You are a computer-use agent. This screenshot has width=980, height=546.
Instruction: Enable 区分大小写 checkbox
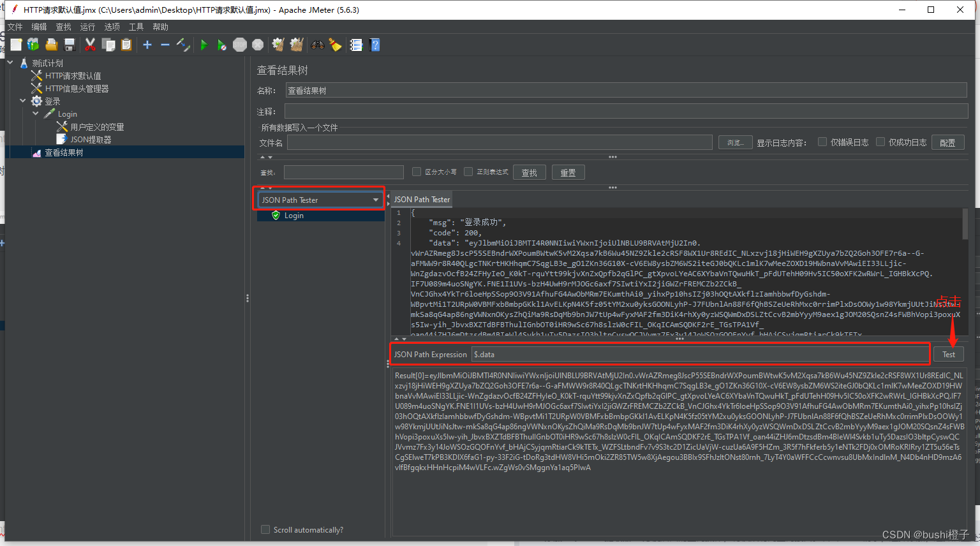coord(417,172)
